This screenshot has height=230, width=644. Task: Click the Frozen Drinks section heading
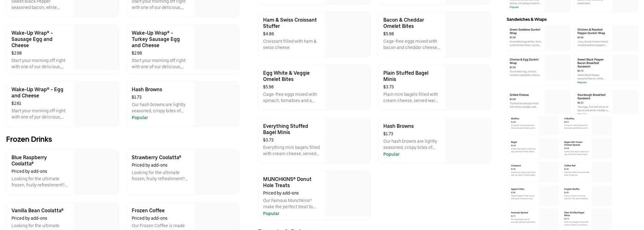tap(29, 139)
